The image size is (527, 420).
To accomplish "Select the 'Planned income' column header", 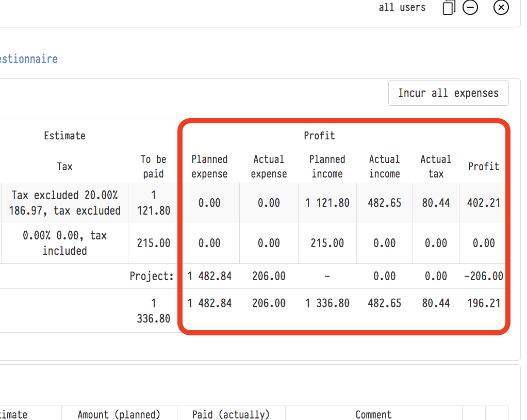I will (327, 167).
